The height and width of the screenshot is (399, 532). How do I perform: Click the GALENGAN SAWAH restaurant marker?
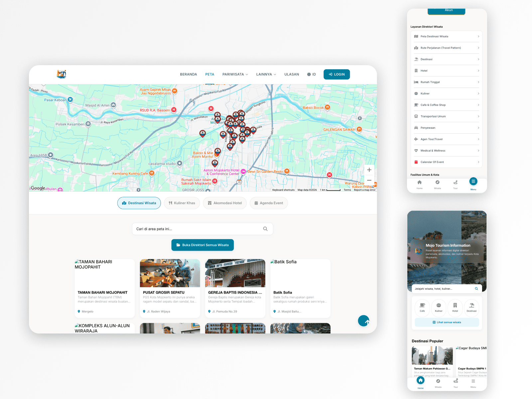(x=359, y=129)
